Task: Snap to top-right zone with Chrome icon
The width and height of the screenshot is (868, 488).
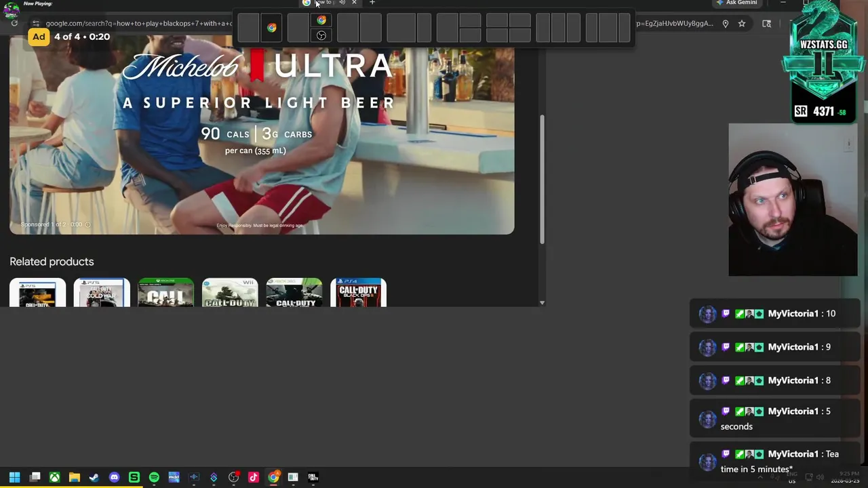Action: tap(321, 20)
